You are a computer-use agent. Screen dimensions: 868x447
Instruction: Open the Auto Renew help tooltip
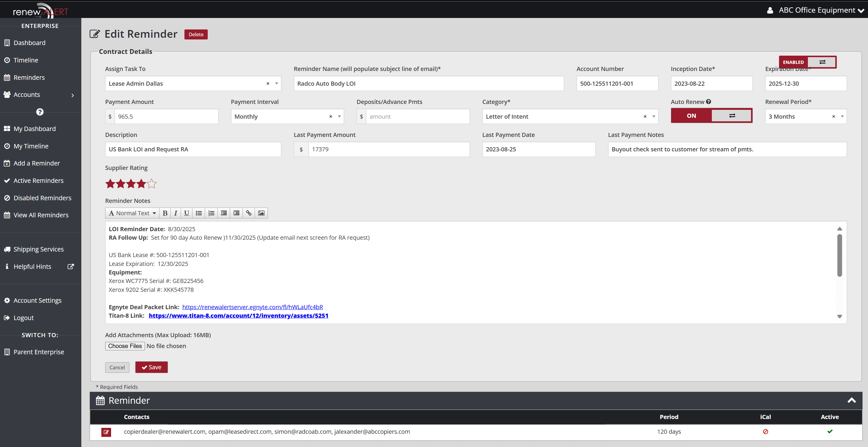pos(709,101)
